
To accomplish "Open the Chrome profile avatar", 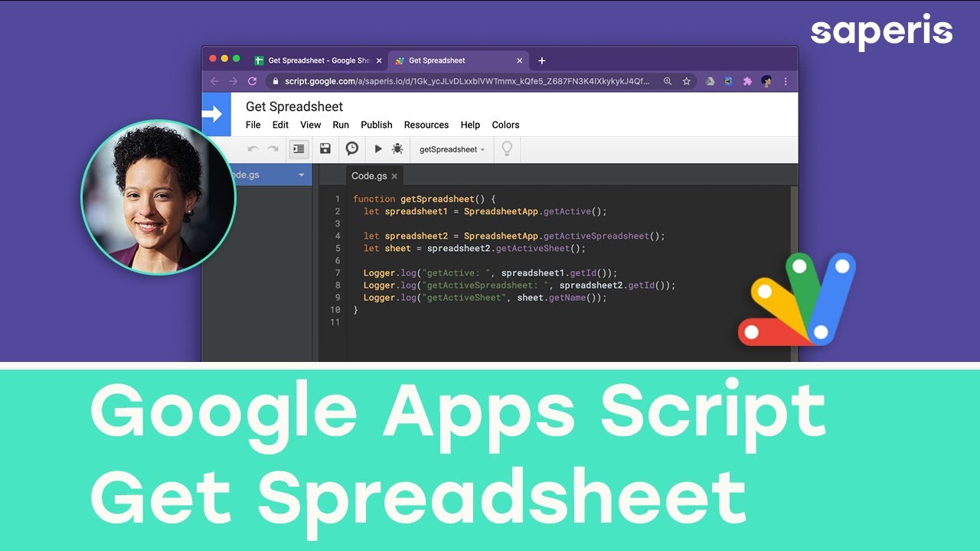I will coord(766,81).
